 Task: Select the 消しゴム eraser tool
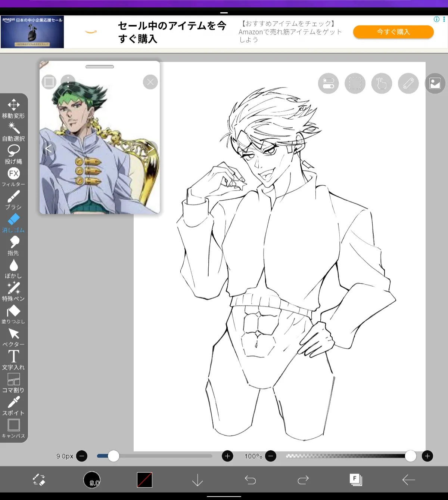click(13, 223)
